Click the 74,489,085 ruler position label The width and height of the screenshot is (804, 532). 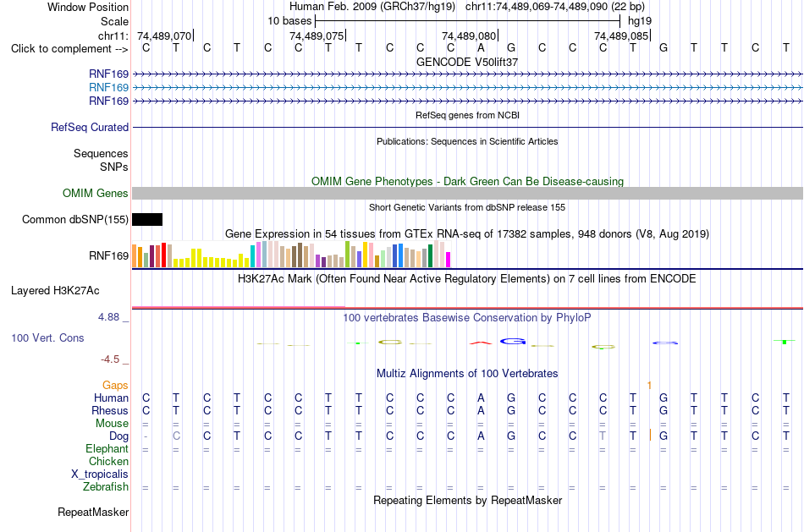[621, 36]
